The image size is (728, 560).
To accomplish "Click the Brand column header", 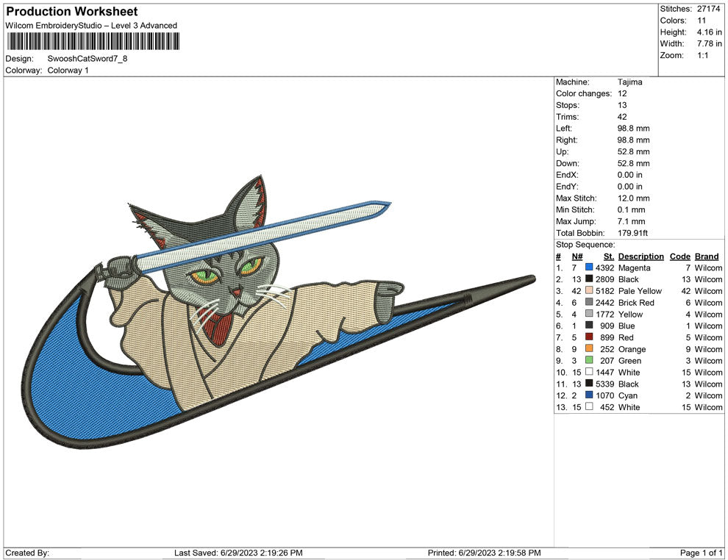I will coord(707,256).
